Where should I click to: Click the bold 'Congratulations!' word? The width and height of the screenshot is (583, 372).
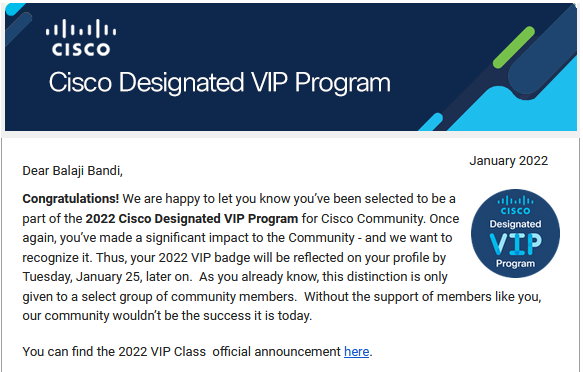[x=71, y=199]
